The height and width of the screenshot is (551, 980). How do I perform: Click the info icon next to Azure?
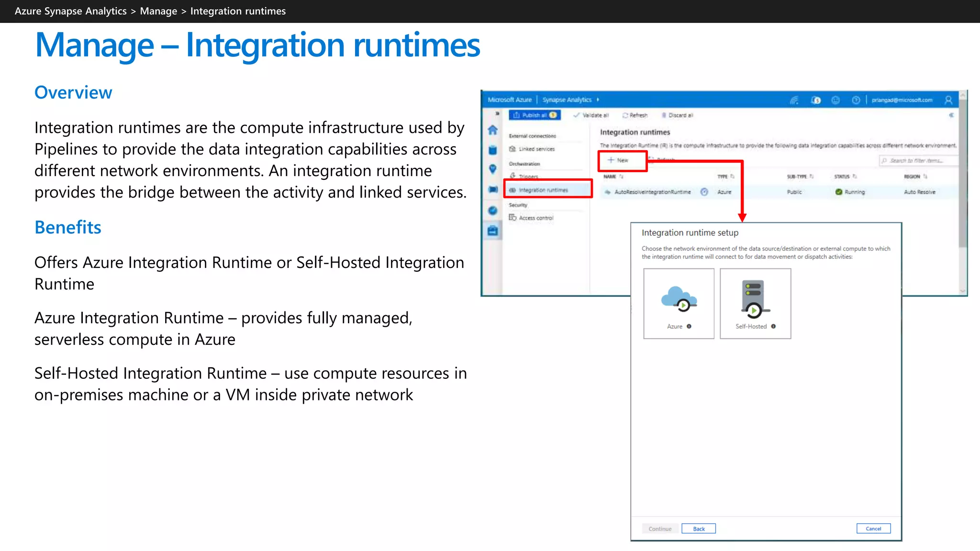tap(689, 326)
